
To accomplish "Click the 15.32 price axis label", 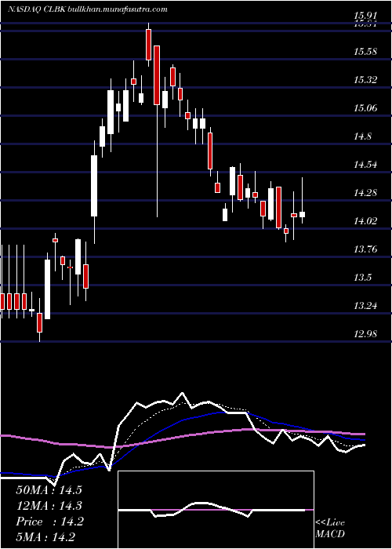I will 365,80.
